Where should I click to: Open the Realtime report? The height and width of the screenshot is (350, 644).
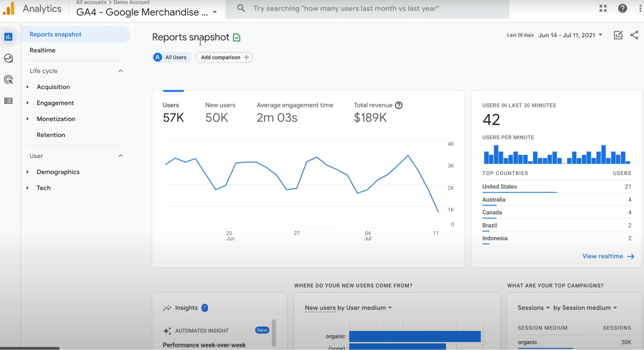pyautogui.click(x=43, y=50)
